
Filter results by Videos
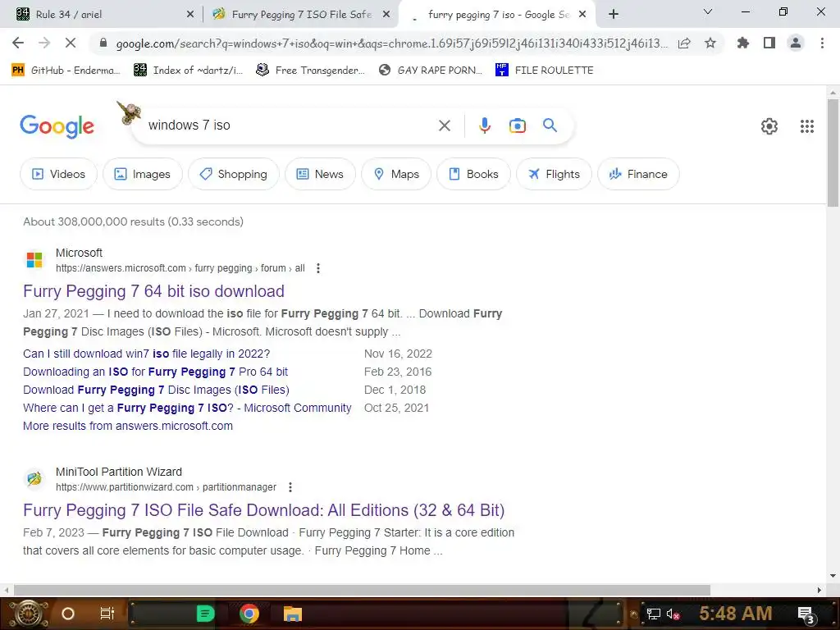tap(58, 174)
